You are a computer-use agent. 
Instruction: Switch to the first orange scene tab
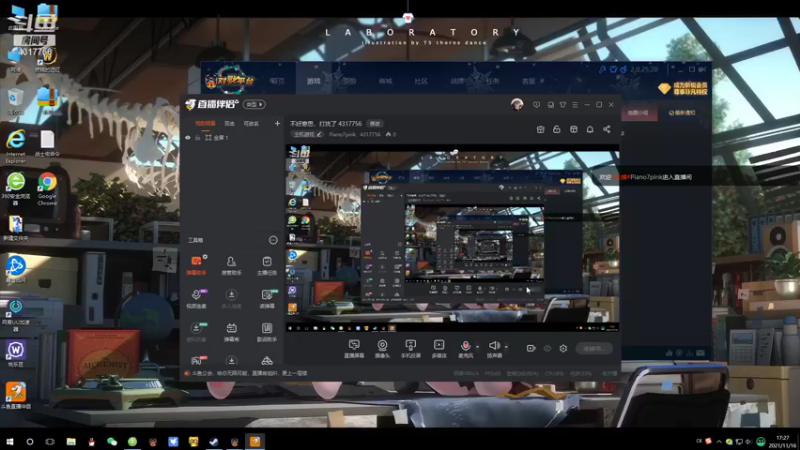point(205,123)
